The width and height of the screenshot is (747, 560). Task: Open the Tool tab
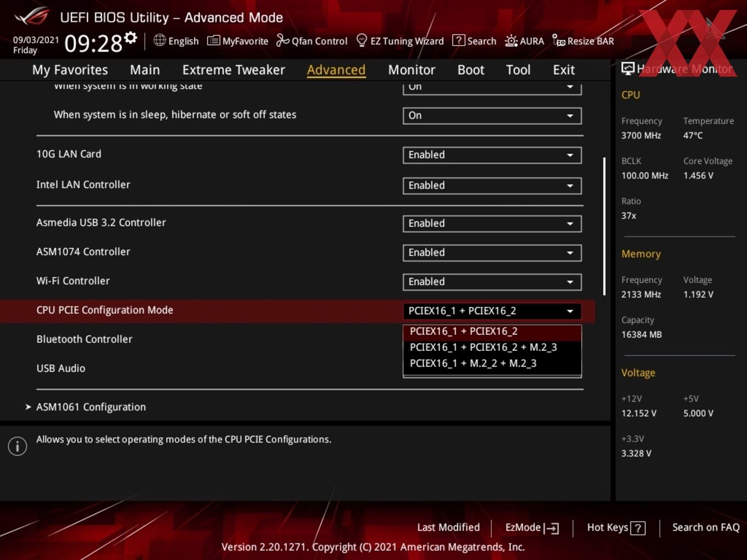coord(518,70)
